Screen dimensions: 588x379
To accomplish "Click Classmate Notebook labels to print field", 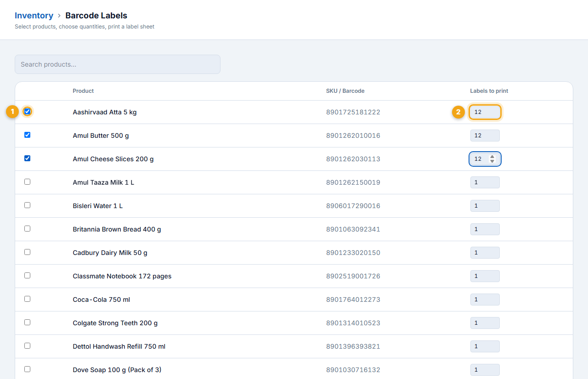I will pyautogui.click(x=485, y=276).
